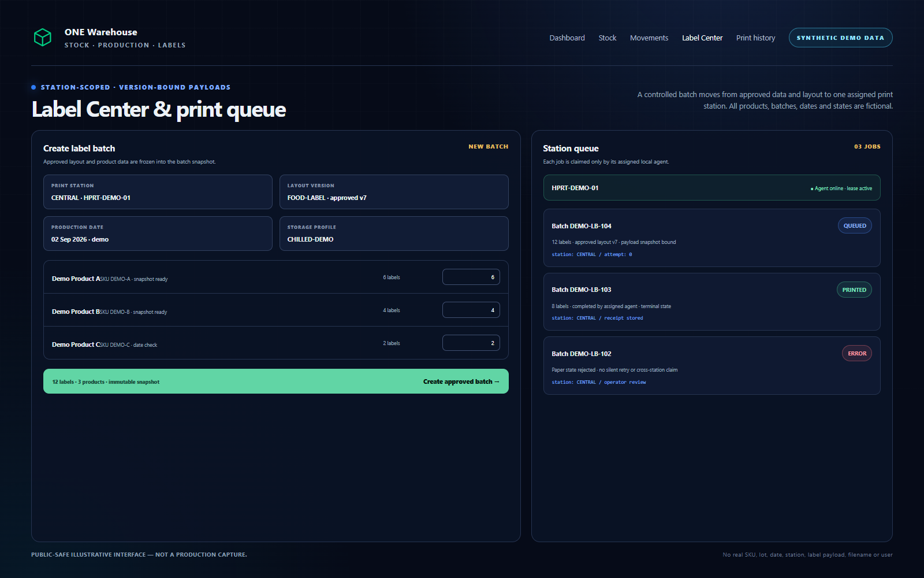The height and width of the screenshot is (578, 924).
Task: Click the ERROR status badge
Action: [x=857, y=353]
